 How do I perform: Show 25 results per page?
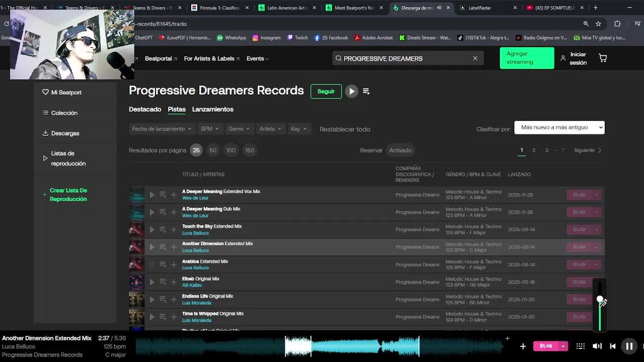tap(196, 150)
